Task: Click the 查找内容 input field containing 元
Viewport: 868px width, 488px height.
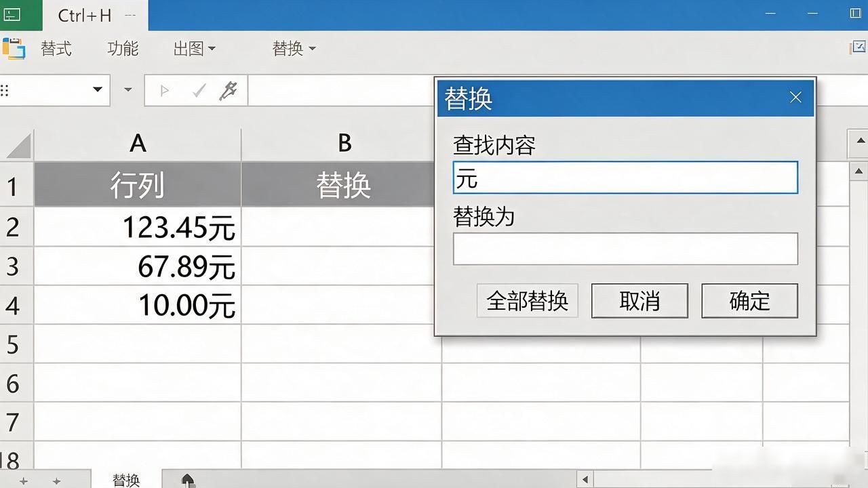Action: (x=625, y=178)
